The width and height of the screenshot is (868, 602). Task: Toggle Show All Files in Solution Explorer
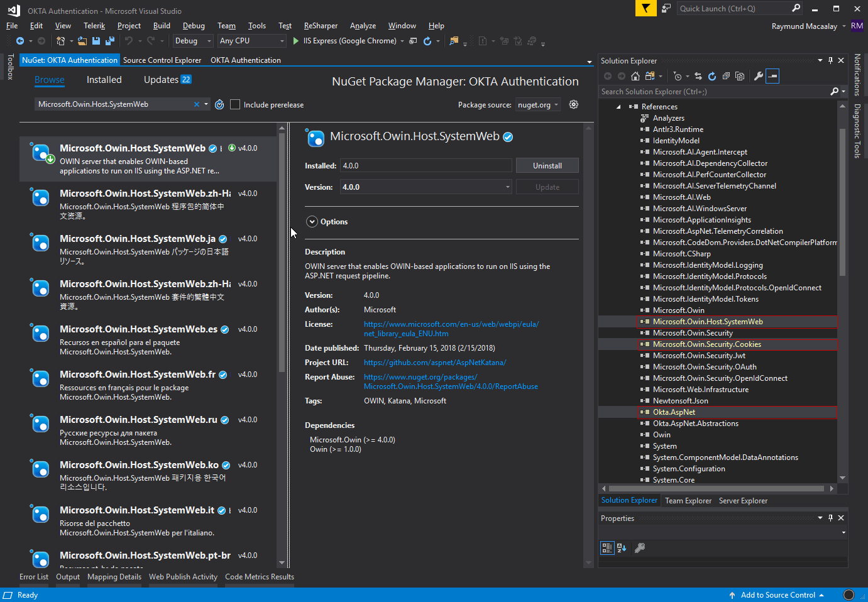point(740,76)
